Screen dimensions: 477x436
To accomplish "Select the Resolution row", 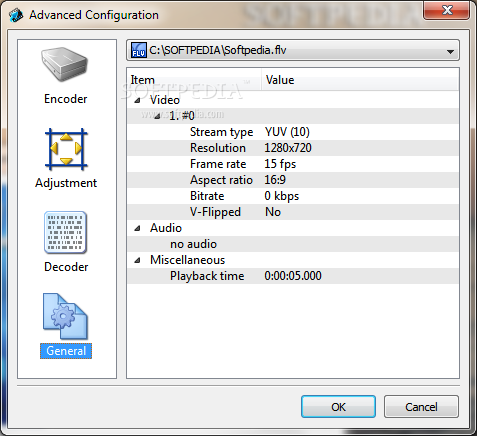I will click(293, 148).
